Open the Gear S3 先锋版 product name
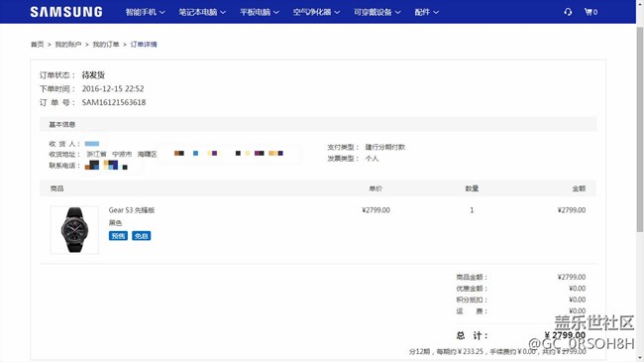Image resolution: width=644 pixels, height=362 pixels. point(132,210)
